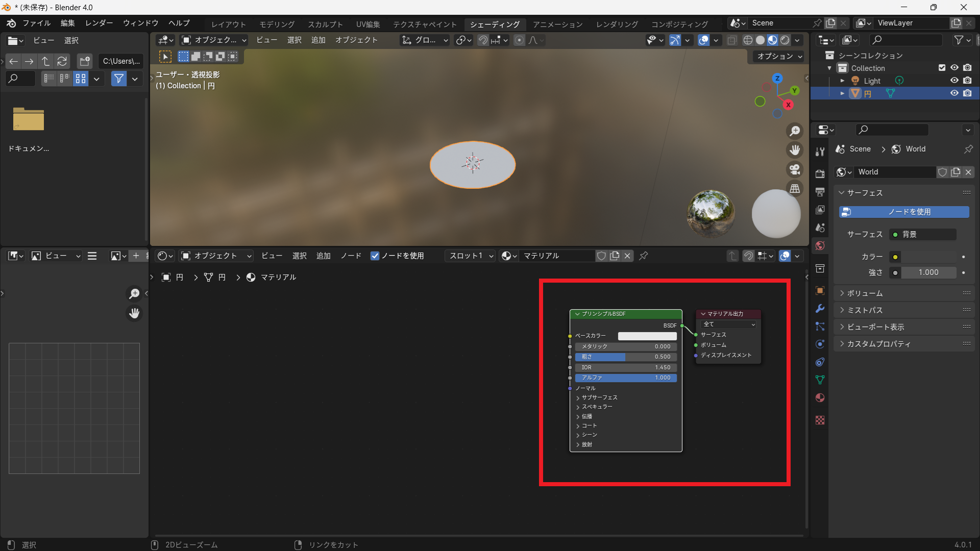980x551 pixels.
Task: Open the Material properties tab icon
Action: point(820,398)
